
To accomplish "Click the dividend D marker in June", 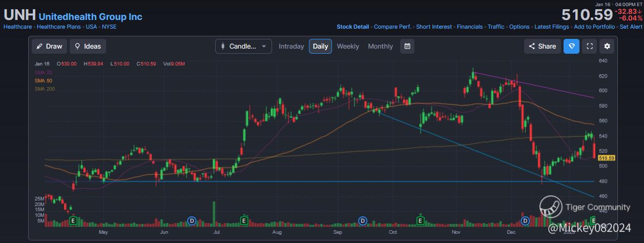I will (192, 220).
